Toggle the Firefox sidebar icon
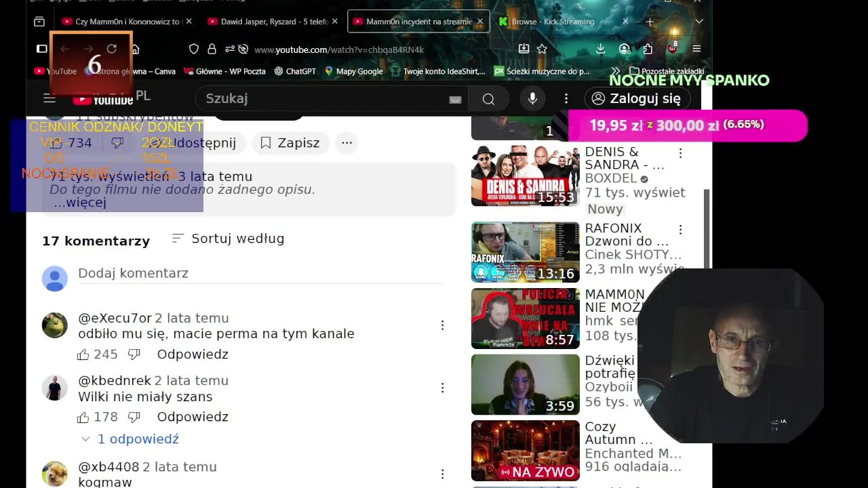 coord(41,49)
